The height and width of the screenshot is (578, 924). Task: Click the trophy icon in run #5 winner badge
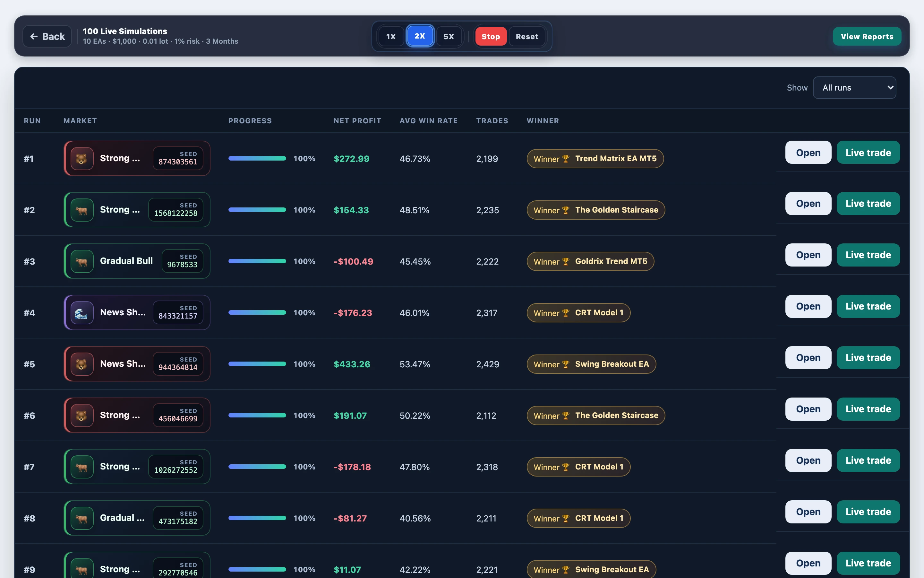point(566,364)
